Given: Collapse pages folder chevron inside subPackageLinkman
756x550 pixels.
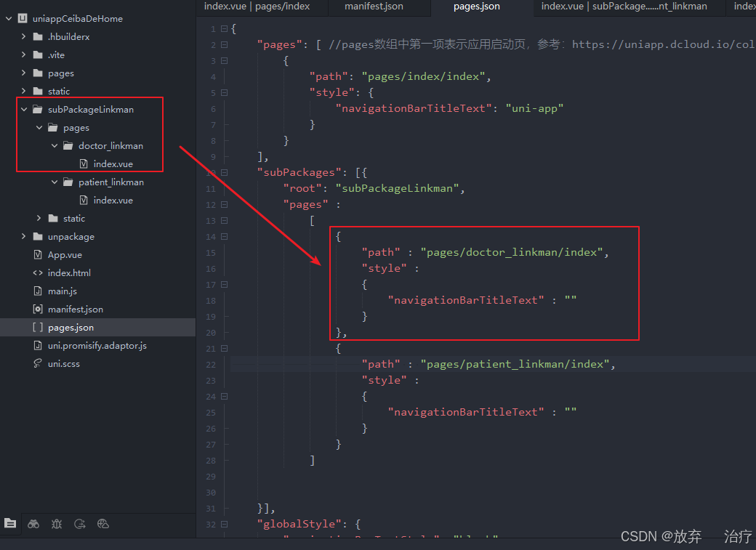Looking at the screenshot, I should [39, 127].
